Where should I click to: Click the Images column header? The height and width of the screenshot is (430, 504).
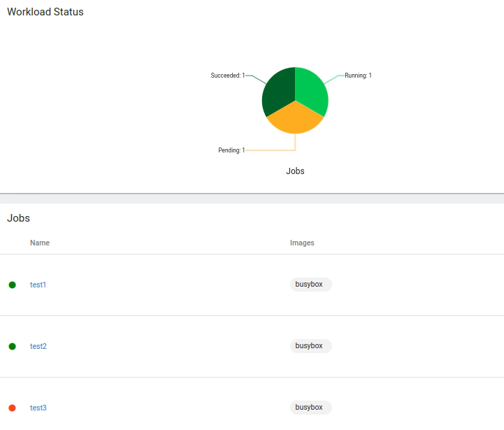302,243
